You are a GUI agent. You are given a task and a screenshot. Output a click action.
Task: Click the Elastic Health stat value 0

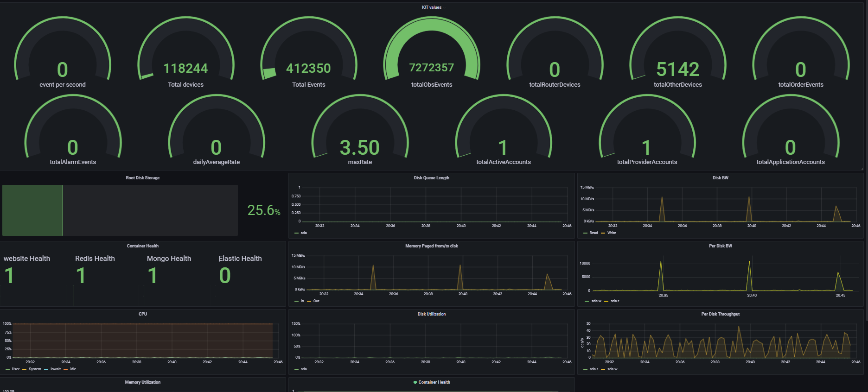tap(225, 276)
